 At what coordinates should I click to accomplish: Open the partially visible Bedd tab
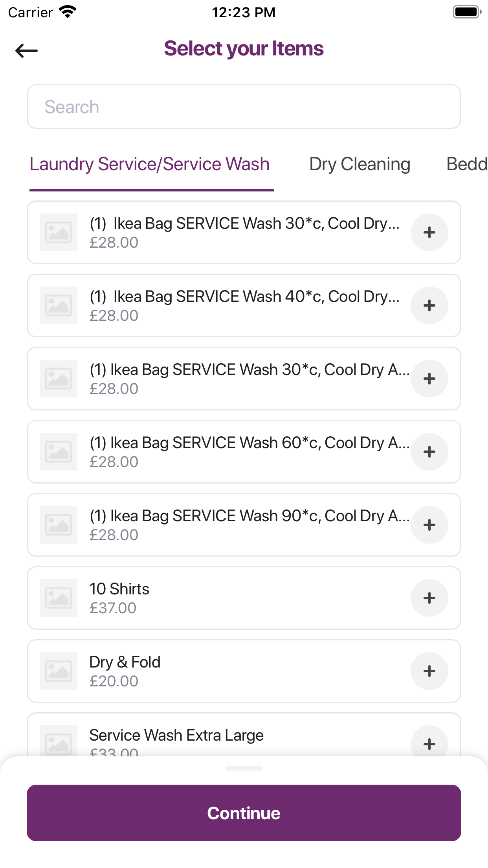(467, 164)
